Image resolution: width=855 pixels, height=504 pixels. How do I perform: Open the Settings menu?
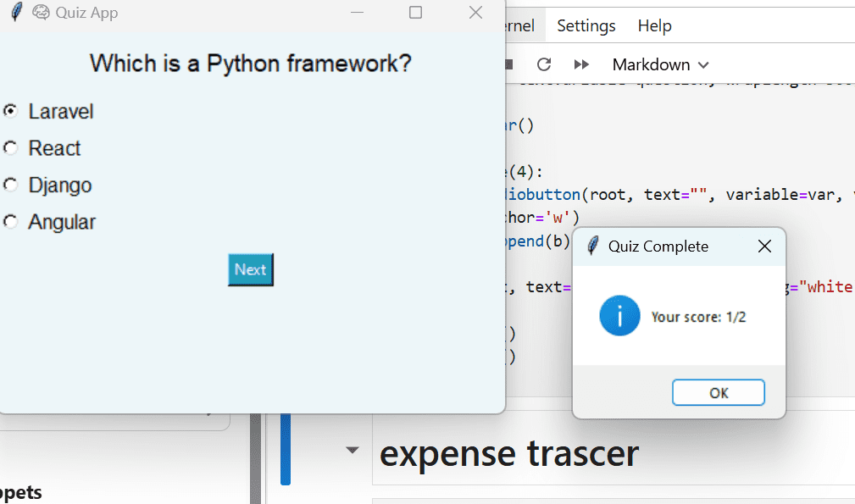[x=586, y=26]
